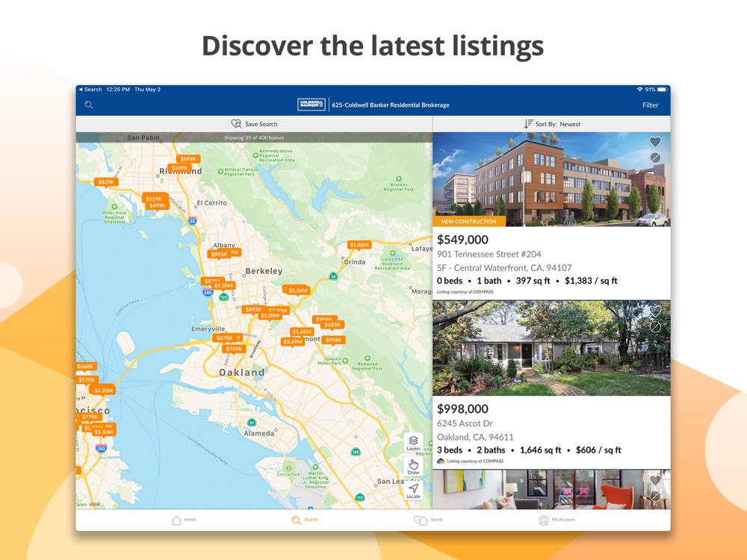Select the $1.05M map pin
The width and height of the screenshot is (747, 560).
[x=223, y=286]
